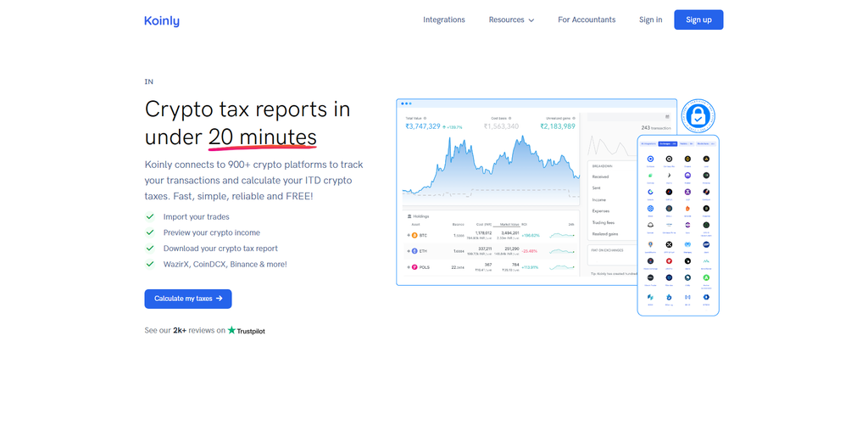Image resolution: width=868 pixels, height=425 pixels.
Task: Click the +113.91% ROI value for POLS
Action: point(530,267)
